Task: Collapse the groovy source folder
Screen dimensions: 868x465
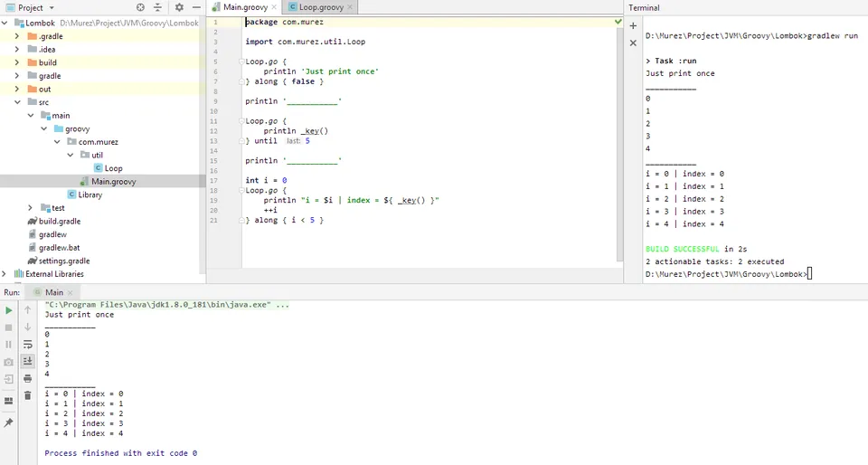Action: (44, 129)
